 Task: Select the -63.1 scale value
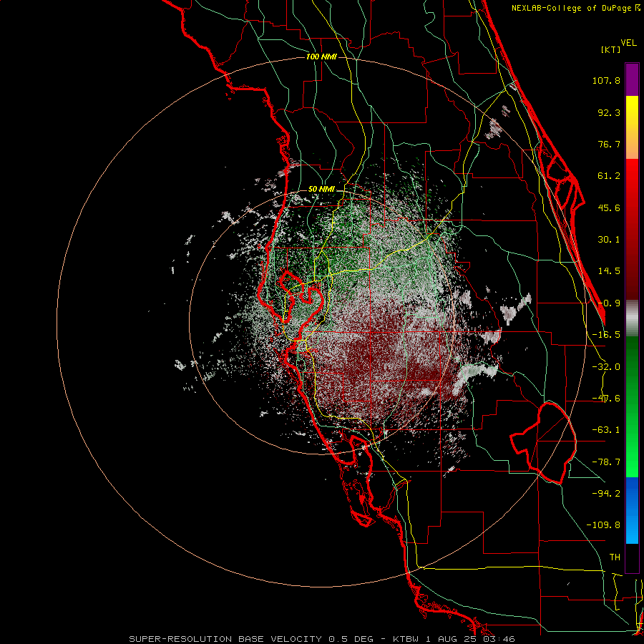[x=606, y=430]
